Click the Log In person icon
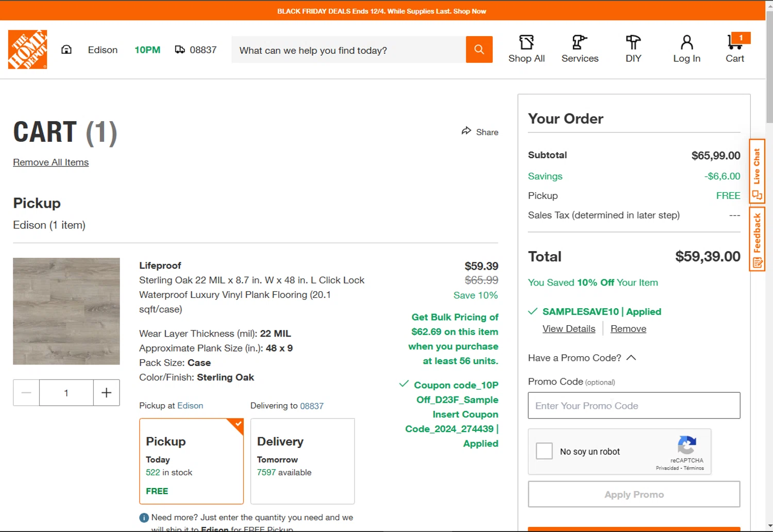The height and width of the screenshot is (532, 773). [686, 42]
